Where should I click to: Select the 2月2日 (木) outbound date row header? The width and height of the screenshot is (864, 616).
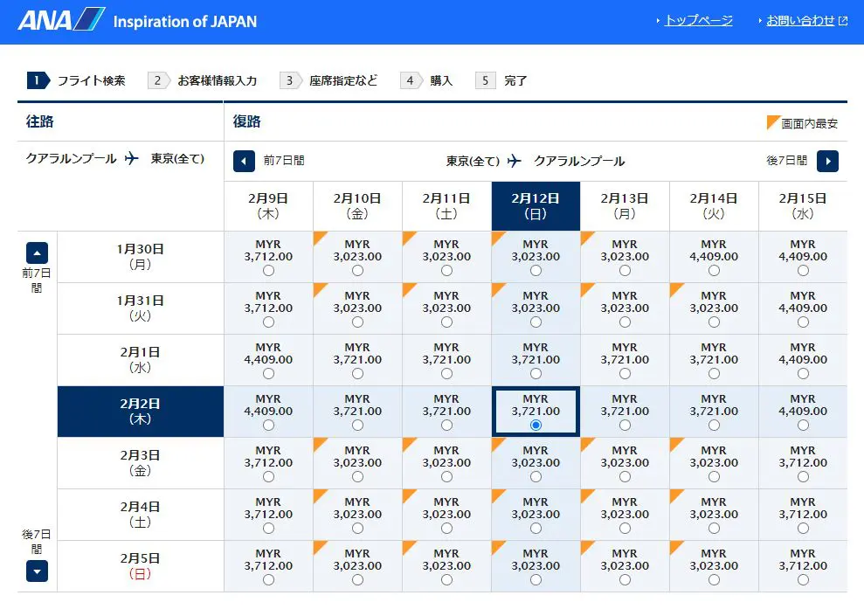click(141, 412)
